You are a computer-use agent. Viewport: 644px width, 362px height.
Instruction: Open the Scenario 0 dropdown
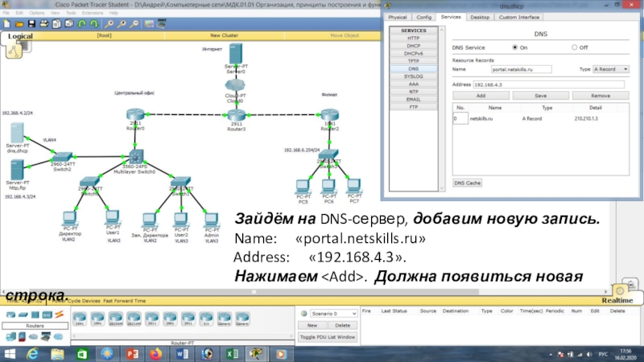pyautogui.click(x=333, y=314)
